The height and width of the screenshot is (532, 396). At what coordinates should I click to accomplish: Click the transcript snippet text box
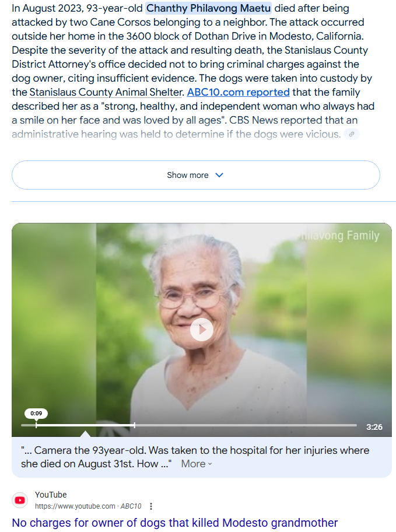coord(202,457)
